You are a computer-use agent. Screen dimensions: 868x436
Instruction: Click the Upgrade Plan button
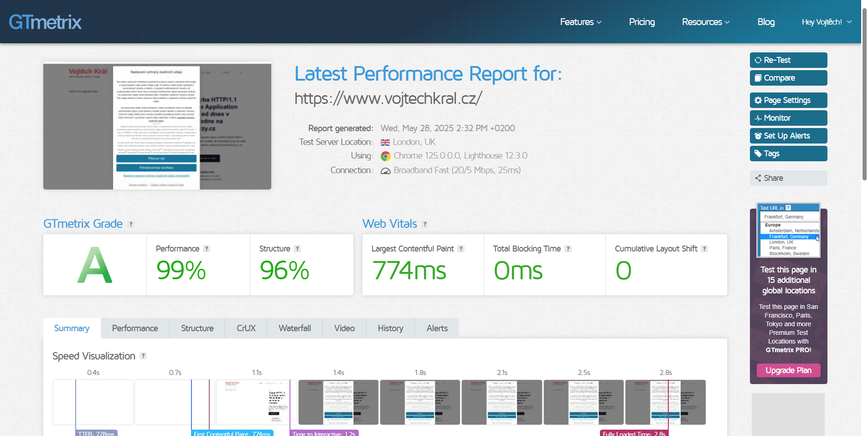pyautogui.click(x=788, y=370)
